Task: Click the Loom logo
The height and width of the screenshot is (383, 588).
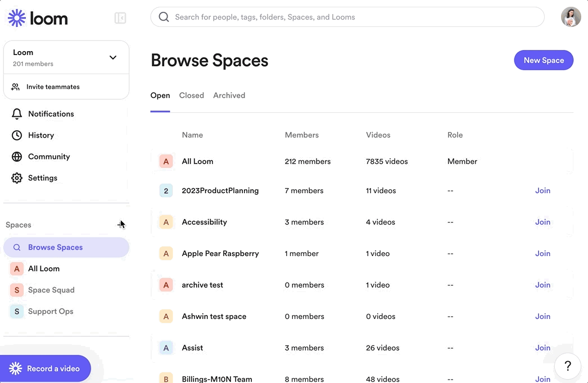Action: 38,18
